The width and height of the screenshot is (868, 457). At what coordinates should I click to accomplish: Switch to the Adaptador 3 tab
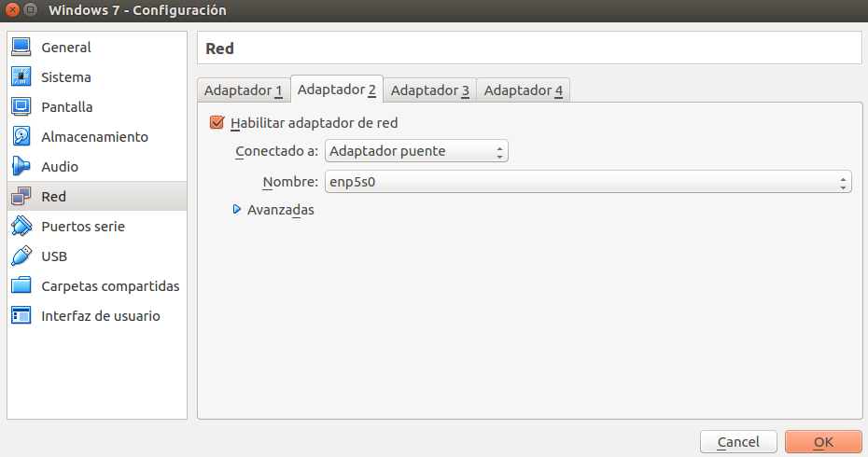[x=430, y=90]
